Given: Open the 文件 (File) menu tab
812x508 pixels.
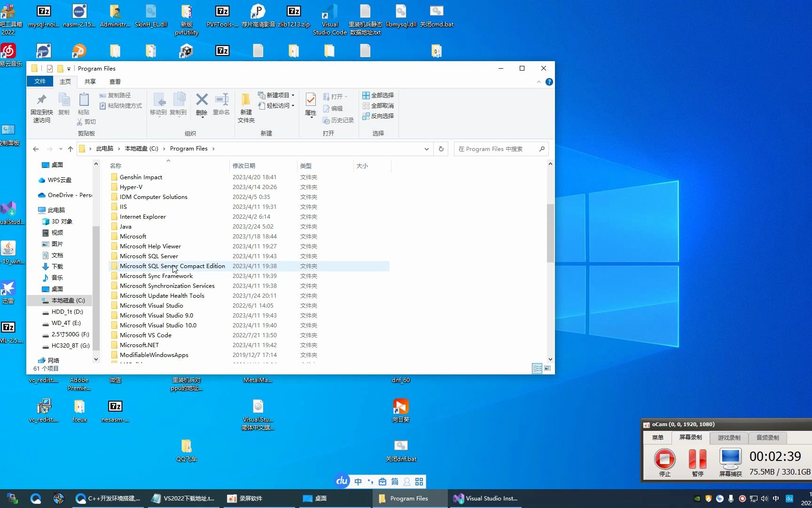Looking at the screenshot, I should [x=40, y=81].
